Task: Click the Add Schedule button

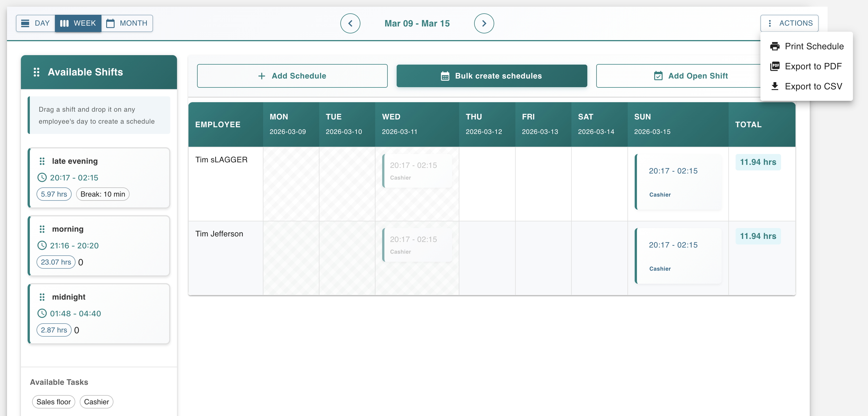Action: click(x=292, y=76)
